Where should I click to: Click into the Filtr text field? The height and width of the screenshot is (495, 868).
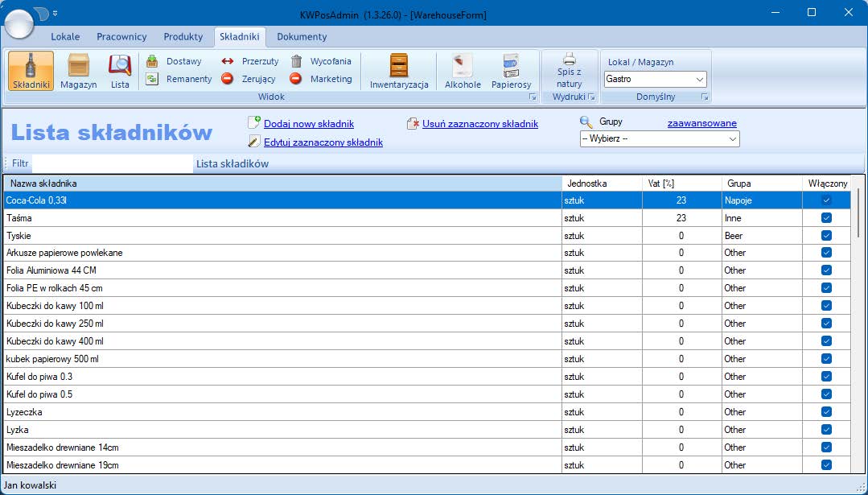(x=111, y=163)
